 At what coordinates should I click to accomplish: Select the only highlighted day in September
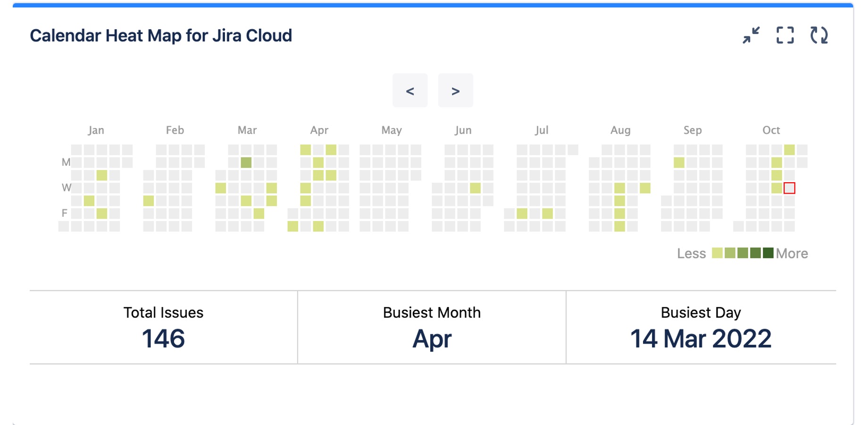click(x=679, y=162)
